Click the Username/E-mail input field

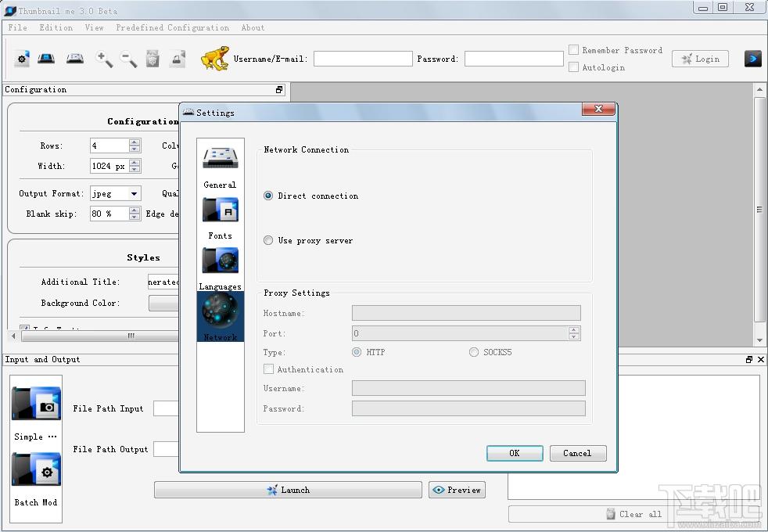pyautogui.click(x=363, y=59)
